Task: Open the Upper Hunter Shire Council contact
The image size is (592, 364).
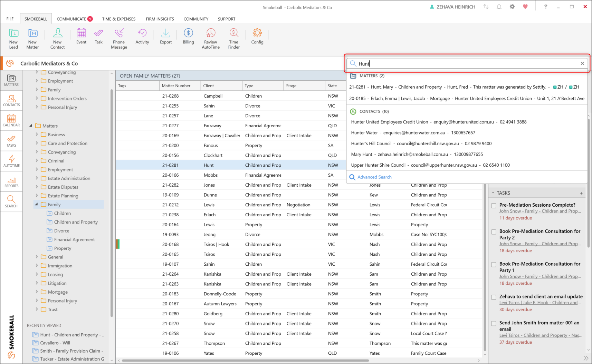Action: [x=467, y=165]
